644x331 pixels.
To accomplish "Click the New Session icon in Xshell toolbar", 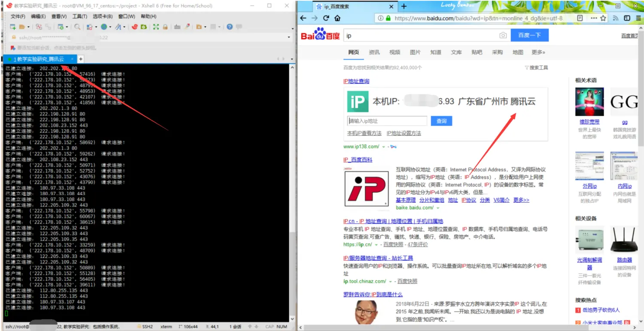I will (13, 27).
